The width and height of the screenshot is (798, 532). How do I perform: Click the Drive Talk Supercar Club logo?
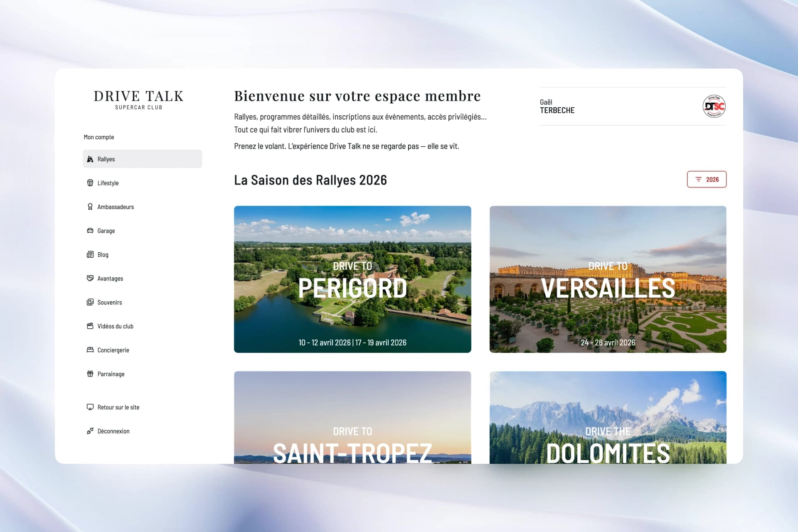coord(138,100)
